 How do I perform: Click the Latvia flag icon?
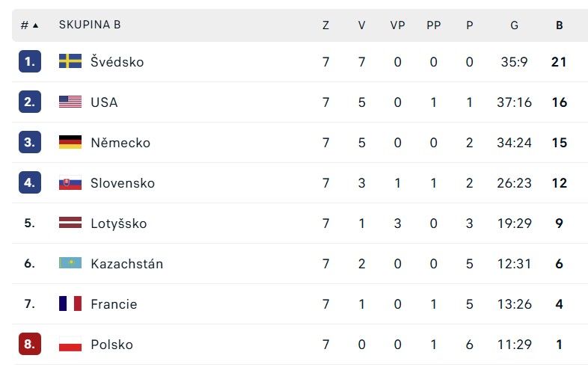(x=70, y=223)
